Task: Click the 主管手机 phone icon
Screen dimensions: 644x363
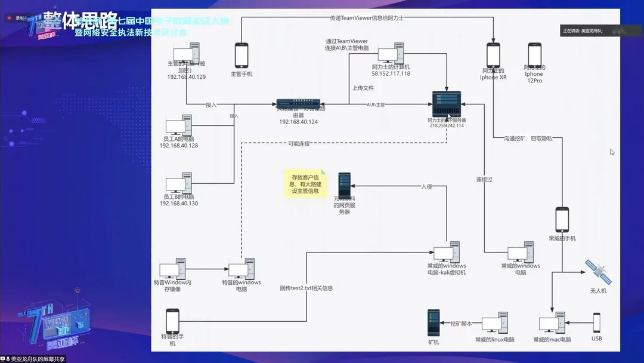Action: pyautogui.click(x=241, y=56)
